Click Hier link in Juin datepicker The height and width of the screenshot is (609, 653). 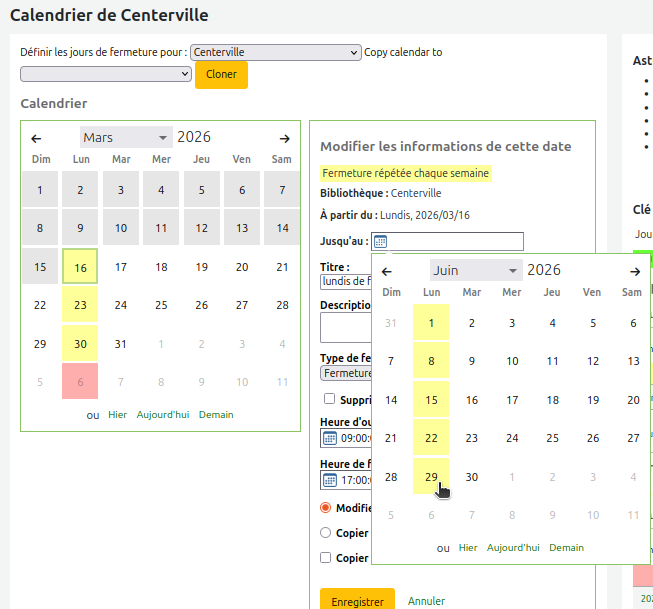(468, 548)
